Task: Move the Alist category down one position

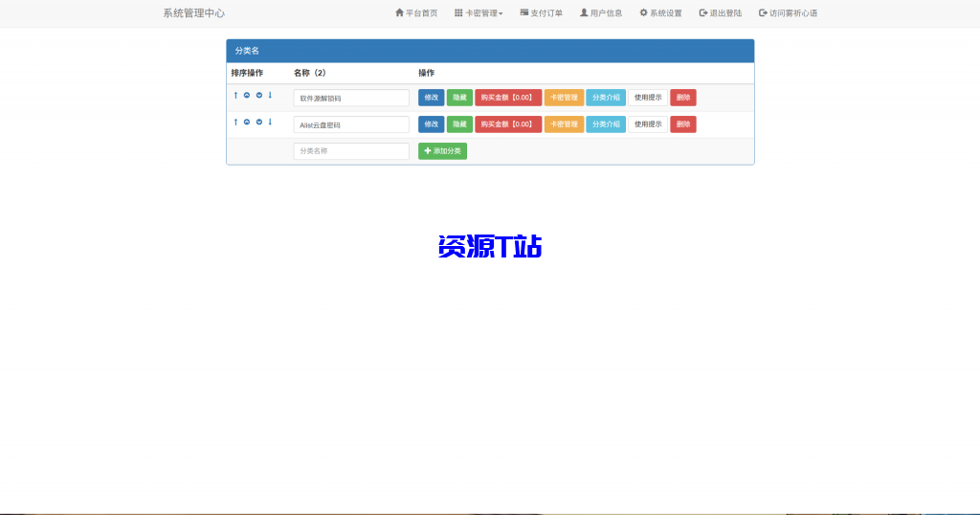Action: [x=258, y=122]
